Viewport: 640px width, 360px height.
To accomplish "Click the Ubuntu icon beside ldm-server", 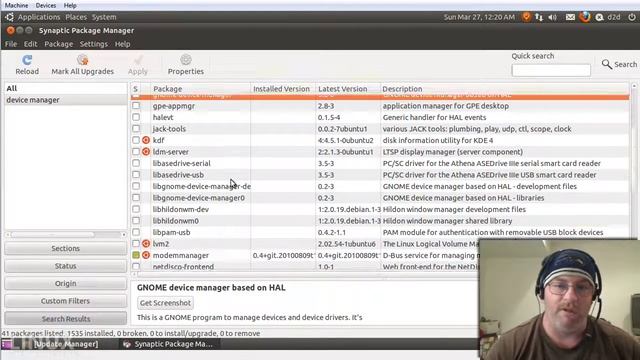I will (146, 151).
